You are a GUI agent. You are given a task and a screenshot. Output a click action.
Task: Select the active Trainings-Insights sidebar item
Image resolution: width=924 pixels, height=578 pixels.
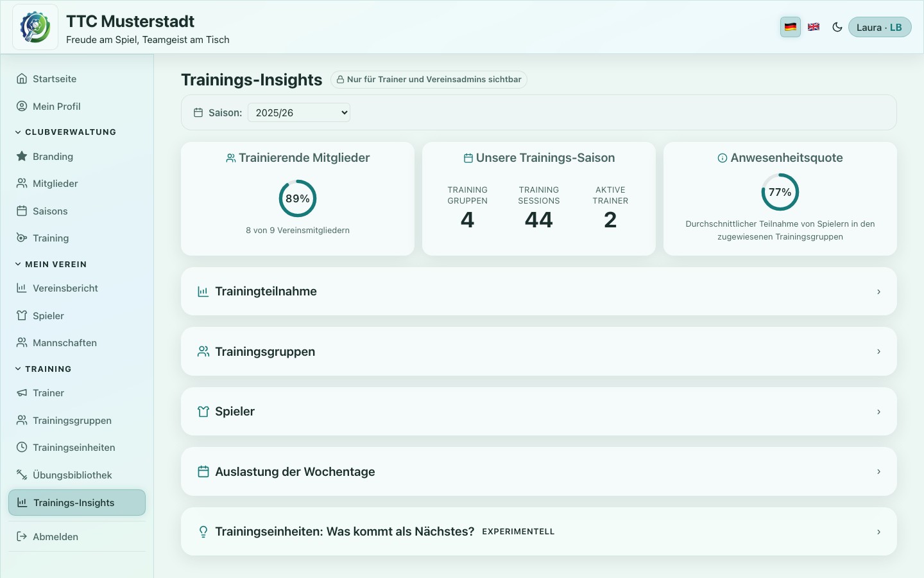point(77,502)
